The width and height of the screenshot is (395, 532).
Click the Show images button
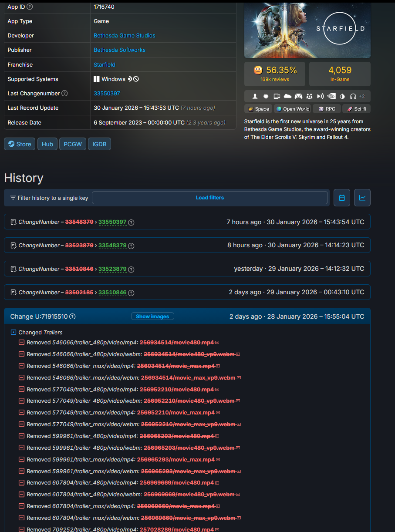(152, 317)
